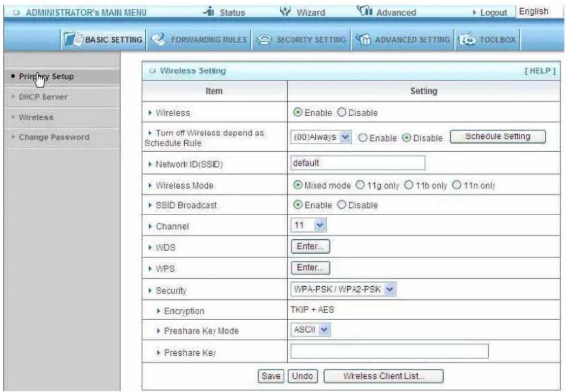
Task: Click the Setting column header
Action: 424,91
